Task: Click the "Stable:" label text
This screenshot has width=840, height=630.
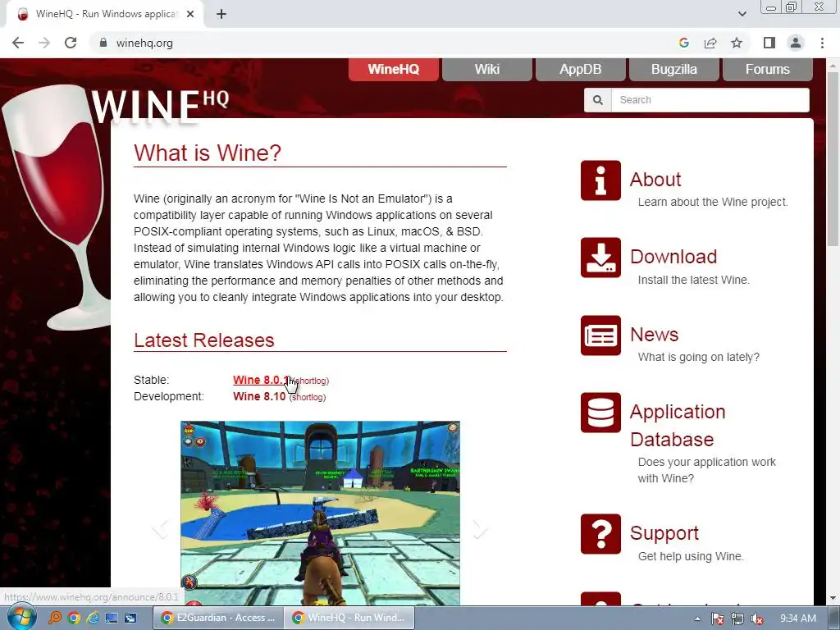Action: pos(151,380)
